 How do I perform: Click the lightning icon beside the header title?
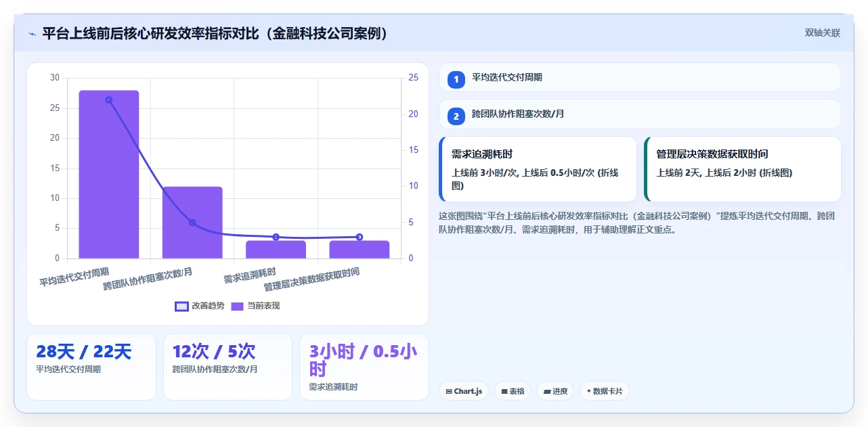[32, 33]
